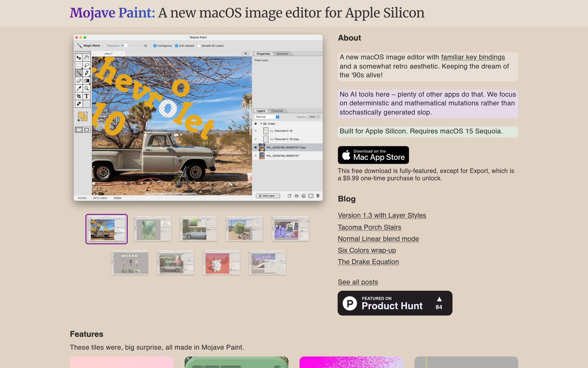Toggle the Contiguous checkbox

[x=155, y=46]
